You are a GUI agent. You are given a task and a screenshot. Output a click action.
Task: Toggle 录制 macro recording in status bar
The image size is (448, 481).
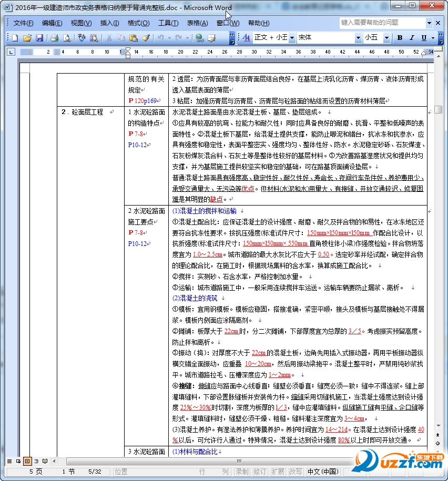point(242,472)
